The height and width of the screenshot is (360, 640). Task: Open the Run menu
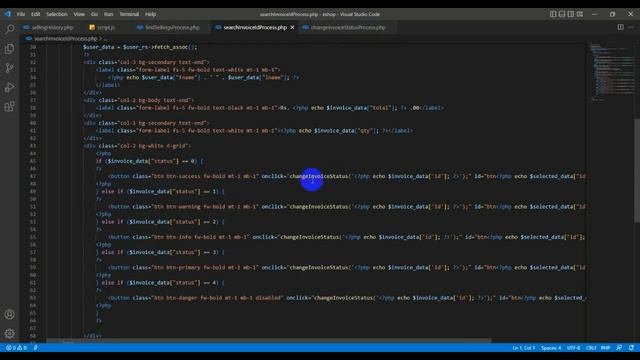pos(109,14)
